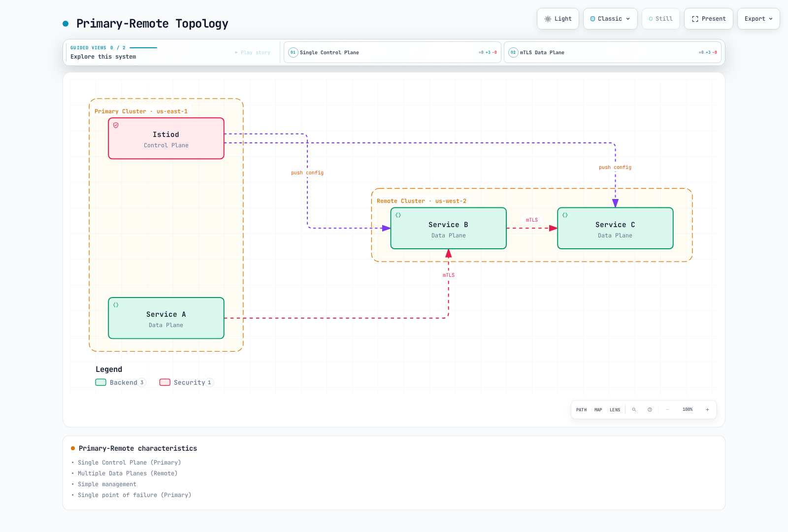Click the push config label near Service C
The width and height of the screenshot is (788, 532).
pos(615,167)
